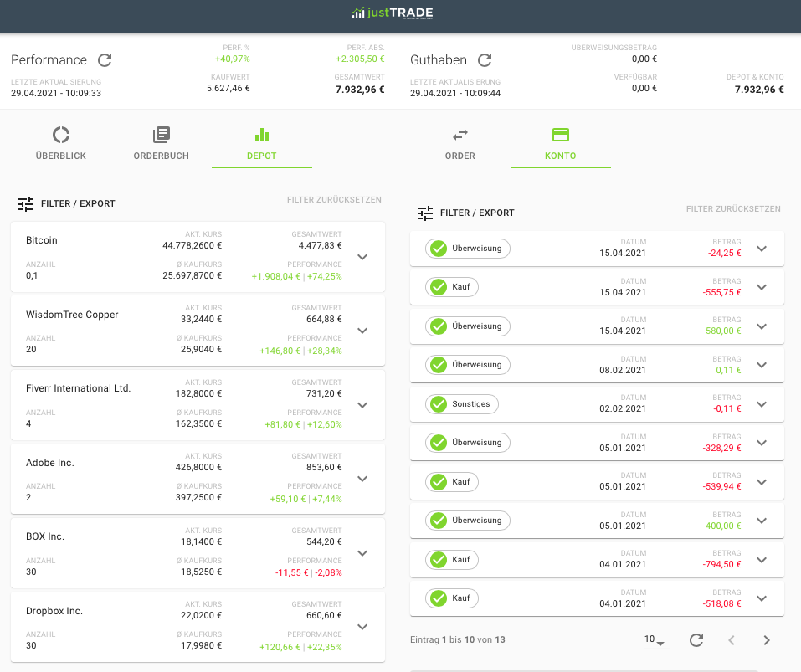Click the Depot & Konto total value

759,90
